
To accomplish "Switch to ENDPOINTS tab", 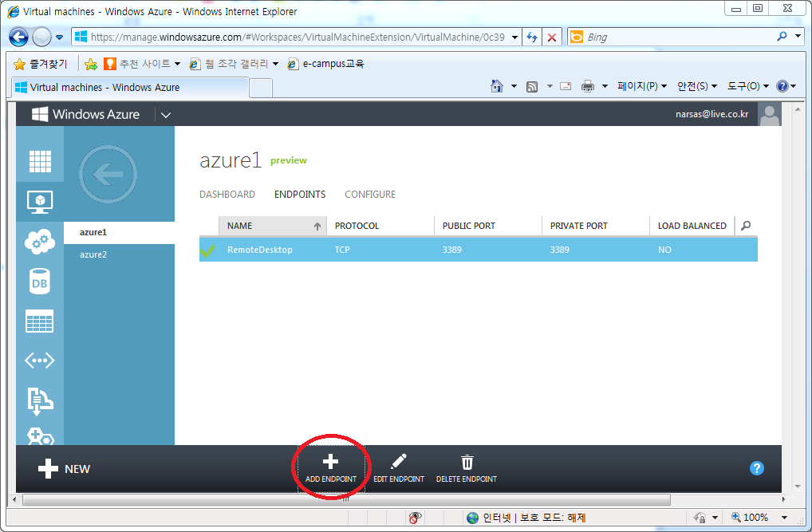I will point(300,195).
